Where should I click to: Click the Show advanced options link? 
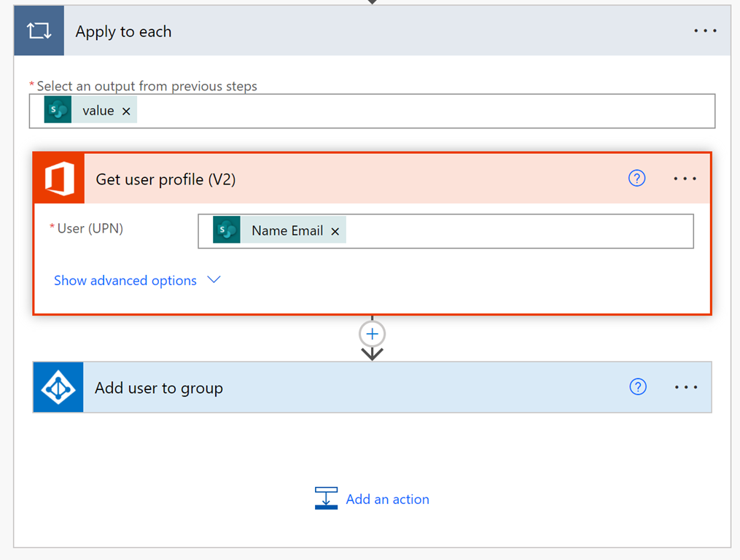125,281
